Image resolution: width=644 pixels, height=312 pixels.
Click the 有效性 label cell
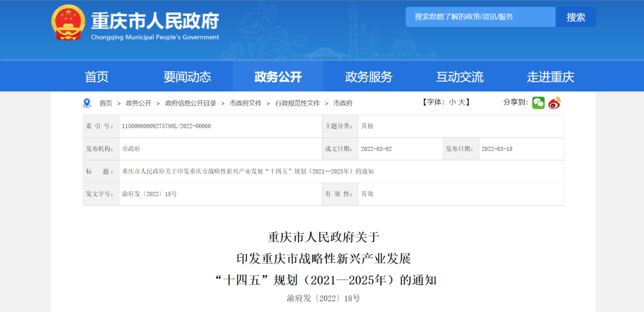click(340, 194)
